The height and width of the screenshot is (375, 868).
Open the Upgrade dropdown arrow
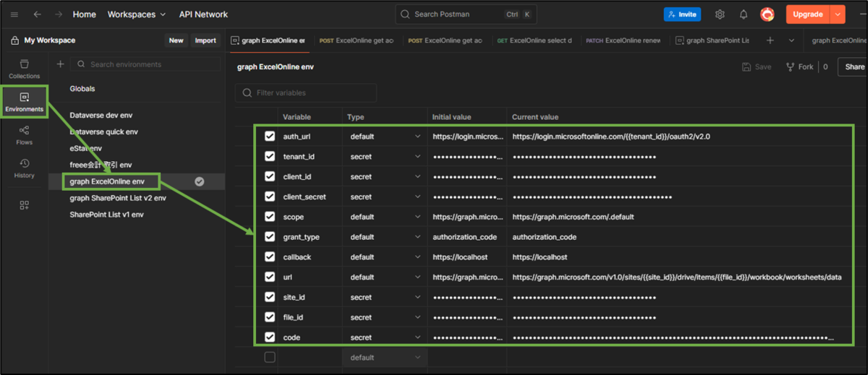838,14
